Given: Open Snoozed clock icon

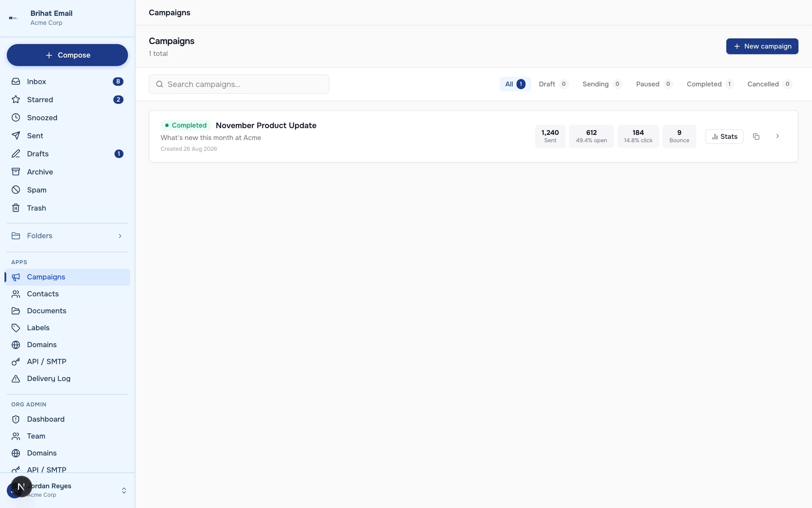Looking at the screenshot, I should (x=16, y=118).
